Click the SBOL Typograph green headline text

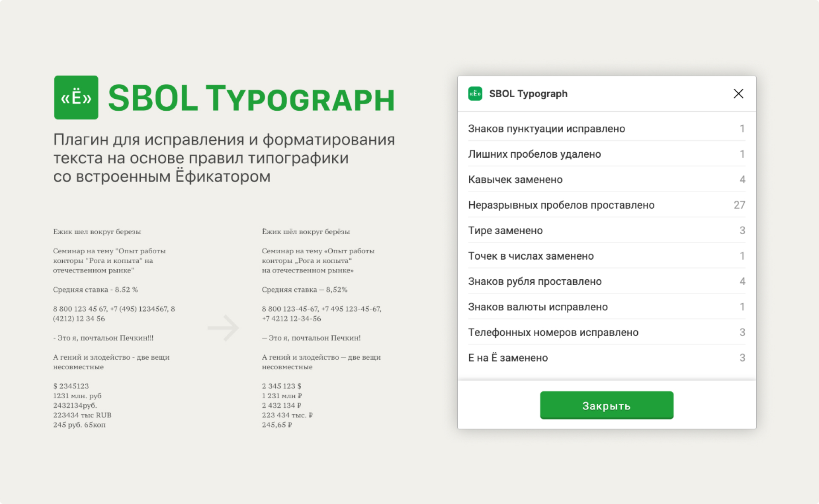coord(251,99)
